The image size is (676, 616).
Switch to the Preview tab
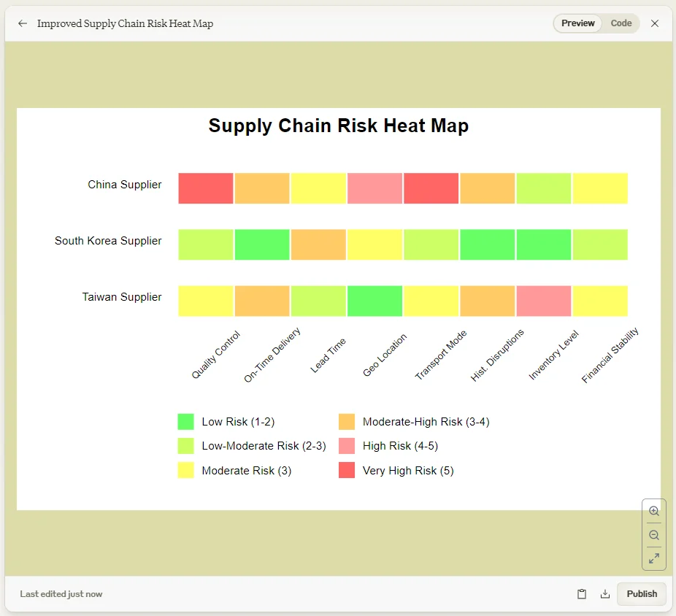(x=577, y=23)
